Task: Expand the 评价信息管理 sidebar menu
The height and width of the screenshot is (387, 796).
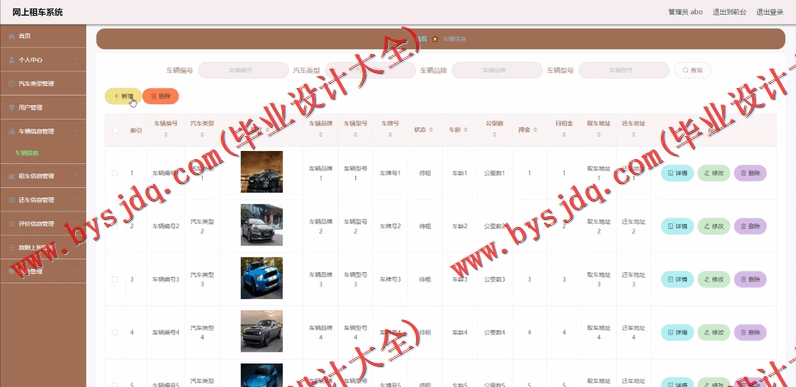Action: 43,224
